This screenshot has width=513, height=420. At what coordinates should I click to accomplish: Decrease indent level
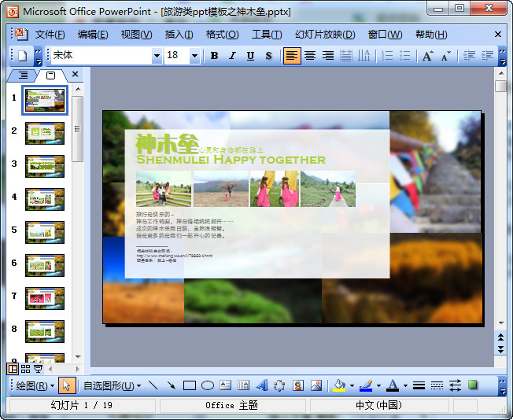click(469, 56)
